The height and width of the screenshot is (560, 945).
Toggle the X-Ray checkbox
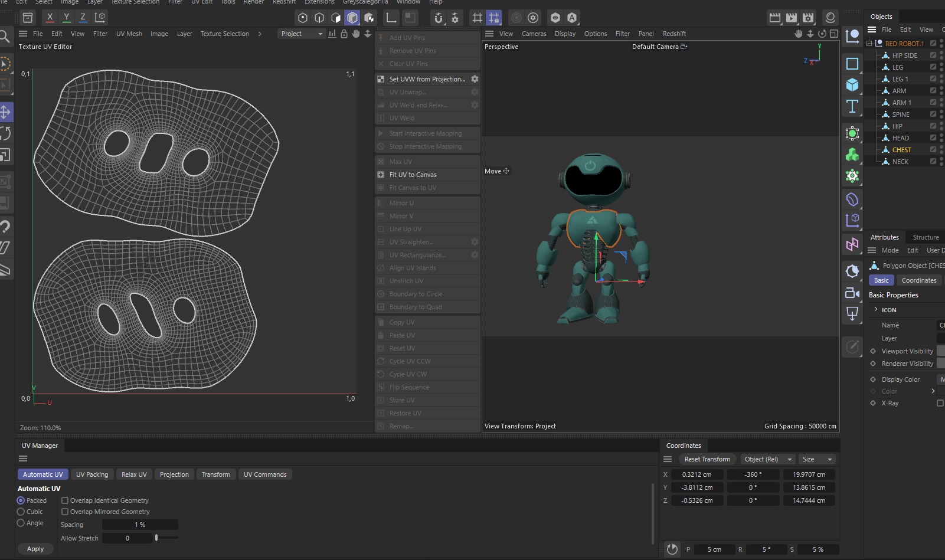point(940,403)
